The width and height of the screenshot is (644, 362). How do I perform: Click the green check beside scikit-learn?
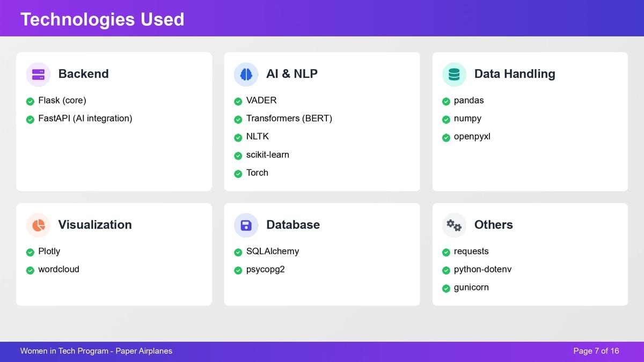(238, 156)
